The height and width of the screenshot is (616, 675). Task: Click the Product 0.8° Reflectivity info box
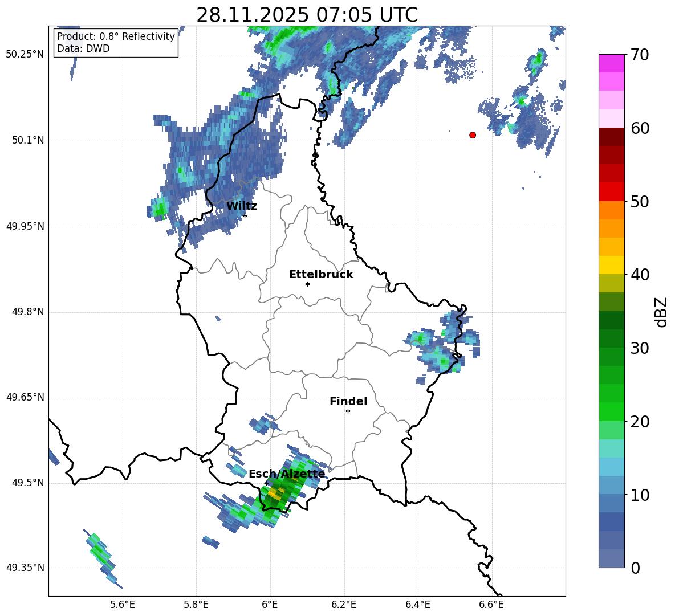tap(116, 42)
